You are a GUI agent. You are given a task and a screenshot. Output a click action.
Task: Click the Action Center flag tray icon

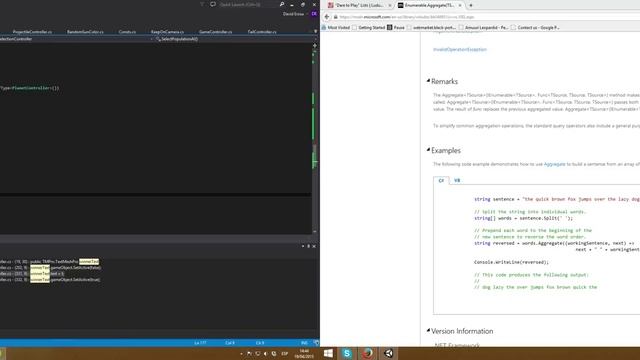coord(249,353)
